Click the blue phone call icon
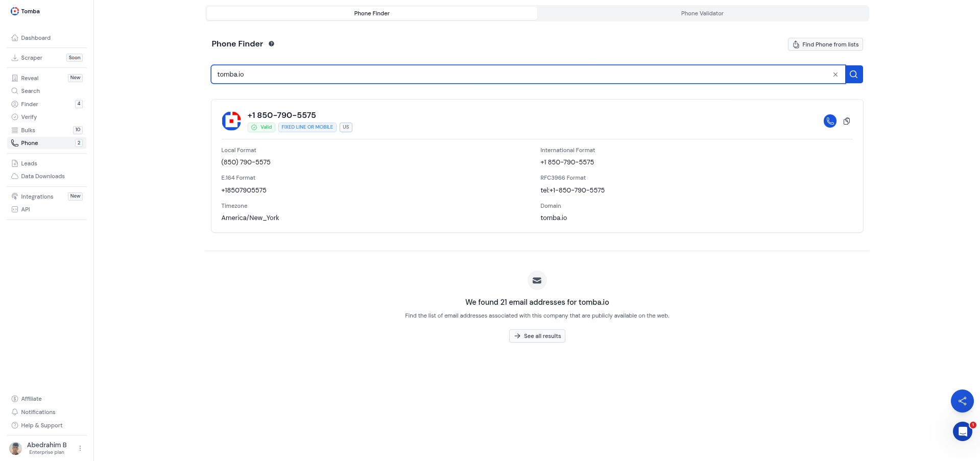Viewport: 980px width, 461px height. point(830,121)
